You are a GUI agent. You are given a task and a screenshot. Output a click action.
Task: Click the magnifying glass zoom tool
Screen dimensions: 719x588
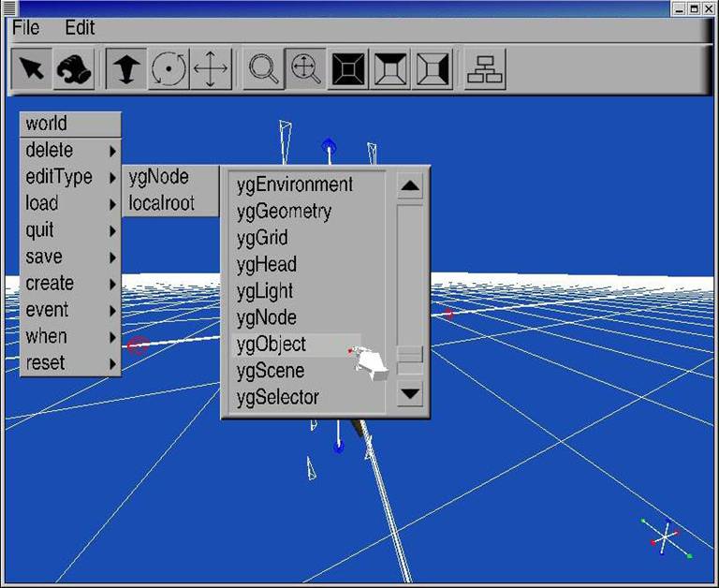(x=263, y=68)
